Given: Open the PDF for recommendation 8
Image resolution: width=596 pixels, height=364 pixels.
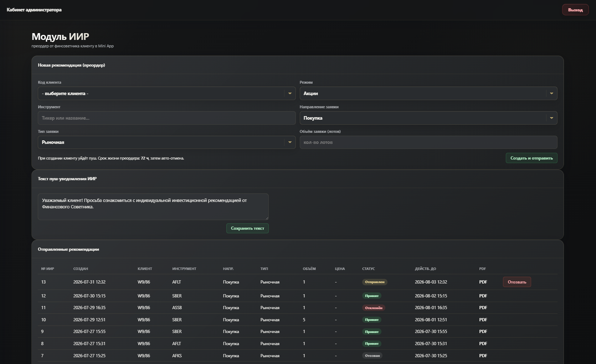Looking at the screenshot, I should (x=483, y=343).
